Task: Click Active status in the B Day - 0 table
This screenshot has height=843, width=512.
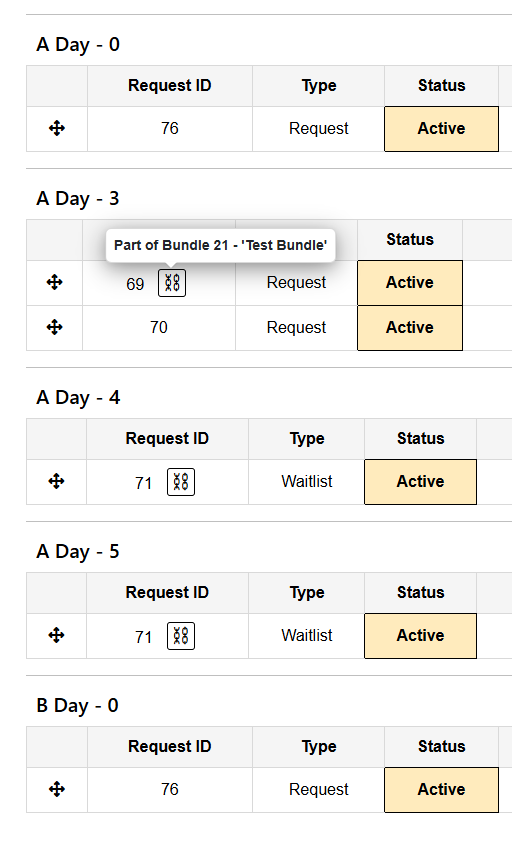Action: pyautogui.click(x=442, y=790)
